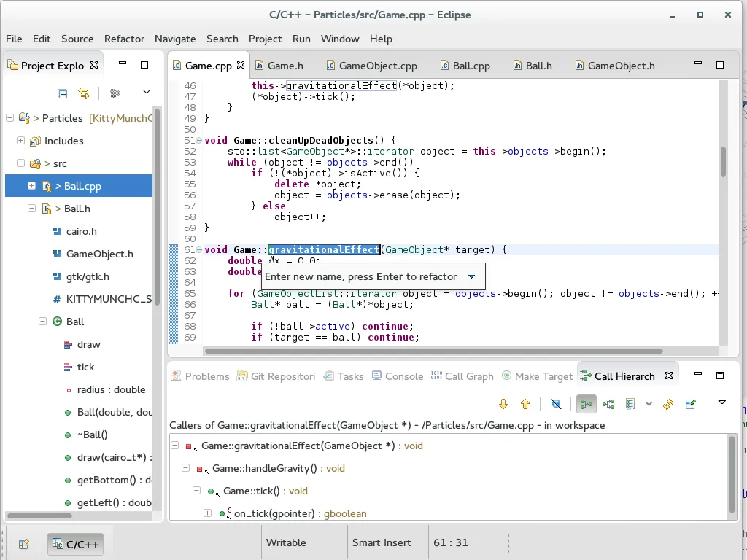Click Project Explorer horizontal scrollbar
The image size is (747, 560).
click(x=39, y=516)
